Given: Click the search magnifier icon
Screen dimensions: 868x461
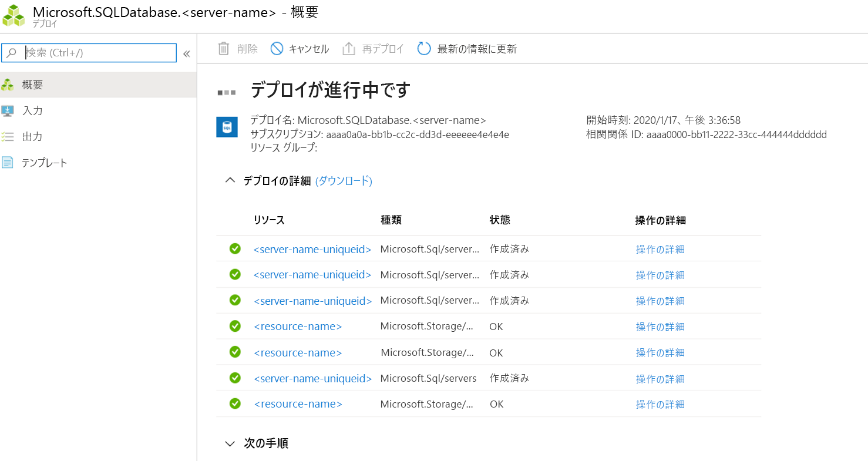Looking at the screenshot, I should point(11,53).
